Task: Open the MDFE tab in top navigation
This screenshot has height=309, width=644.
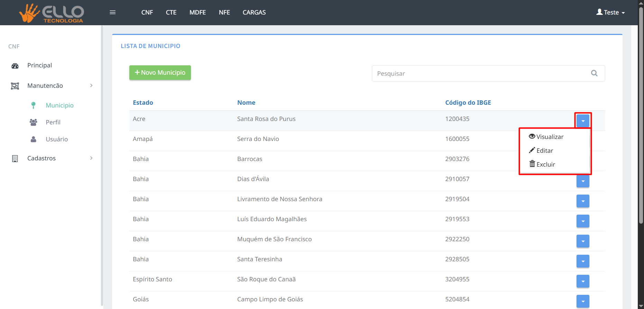Action: coord(197,12)
